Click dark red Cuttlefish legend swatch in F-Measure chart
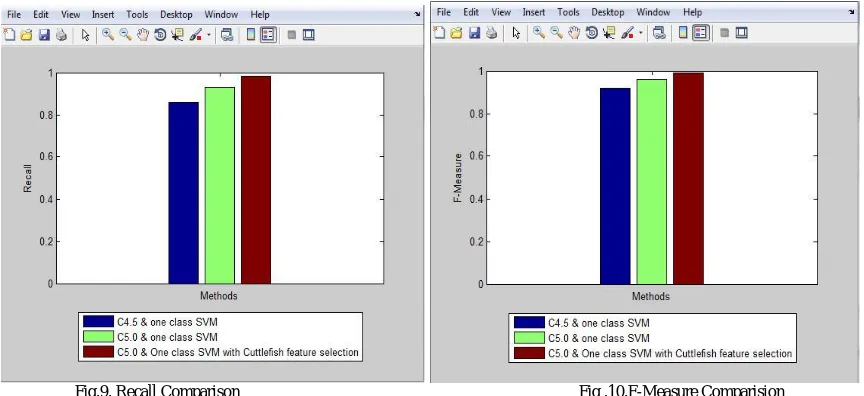864x396 pixels. coord(530,353)
